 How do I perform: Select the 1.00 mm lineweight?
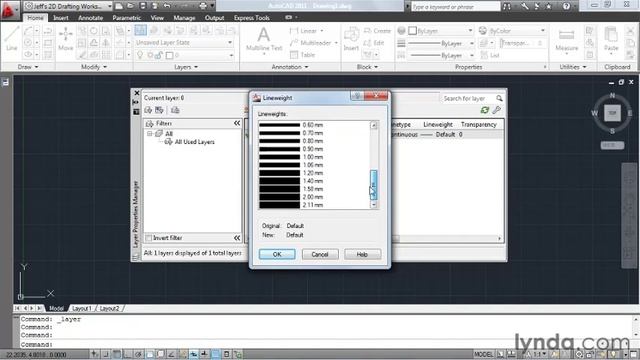(x=314, y=157)
